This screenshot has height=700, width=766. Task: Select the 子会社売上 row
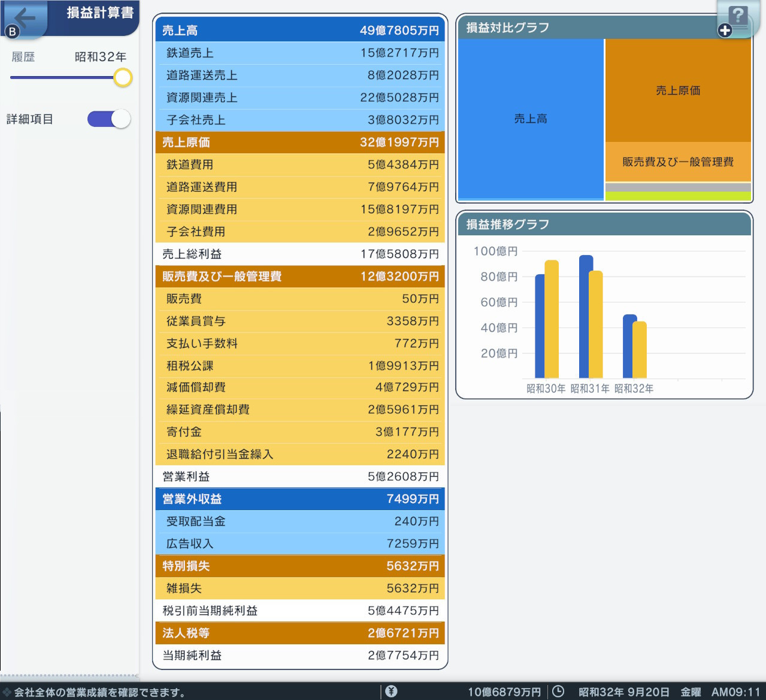click(300, 120)
